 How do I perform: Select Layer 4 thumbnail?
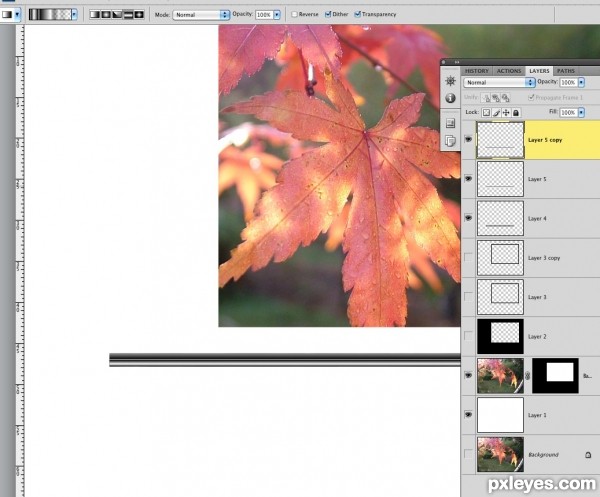point(500,218)
